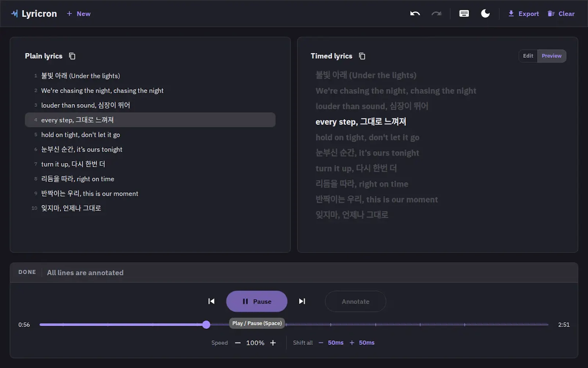Viewport: 588px width, 368px height.
Task: Select plain line 3 'louder than sound'
Action: [x=150, y=105]
